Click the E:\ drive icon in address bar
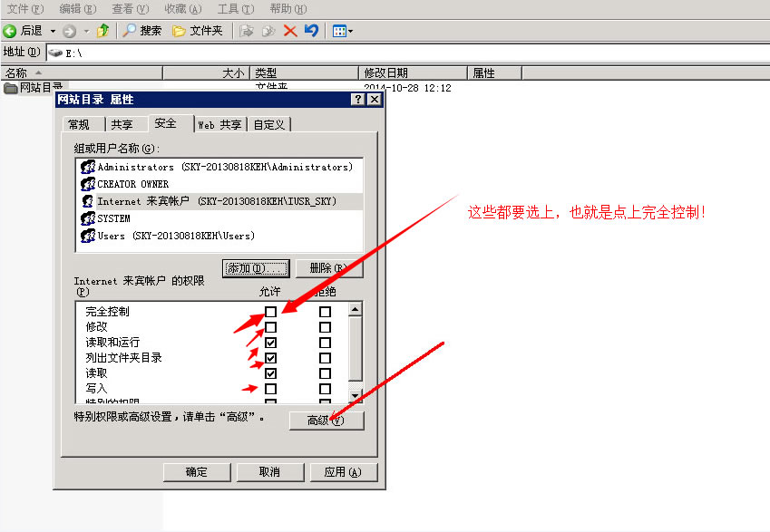Screen dimensions: 770x532 coord(55,53)
